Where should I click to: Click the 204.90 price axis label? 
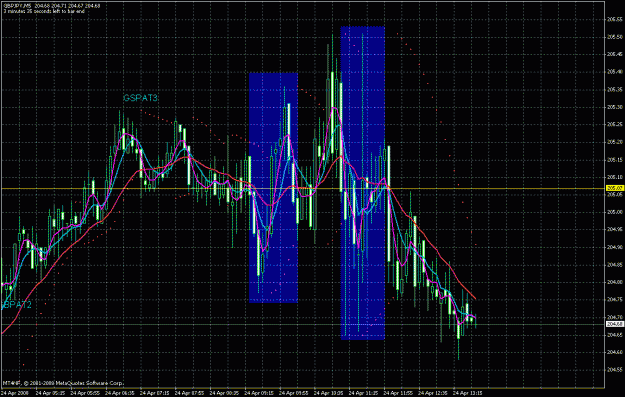(x=614, y=247)
